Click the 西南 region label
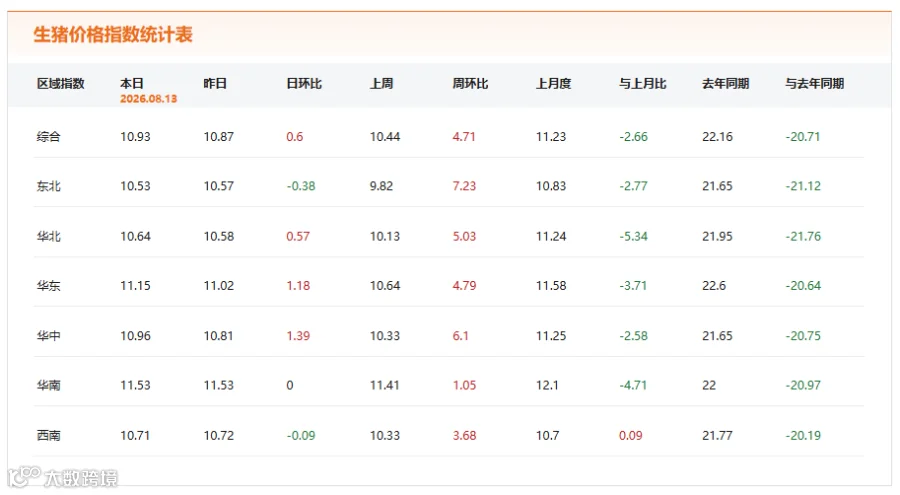Screen dimensions: 900x495 [x=48, y=435]
